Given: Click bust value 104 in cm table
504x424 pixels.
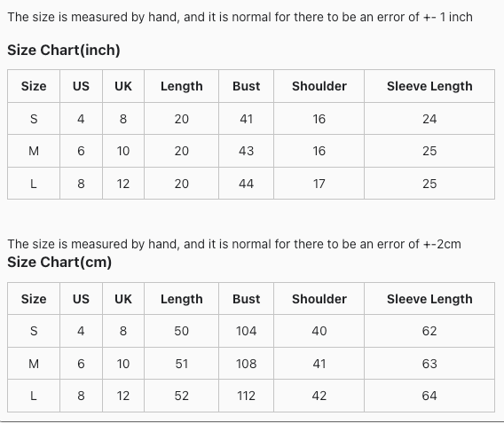Looking at the screenshot, I should (x=246, y=331).
